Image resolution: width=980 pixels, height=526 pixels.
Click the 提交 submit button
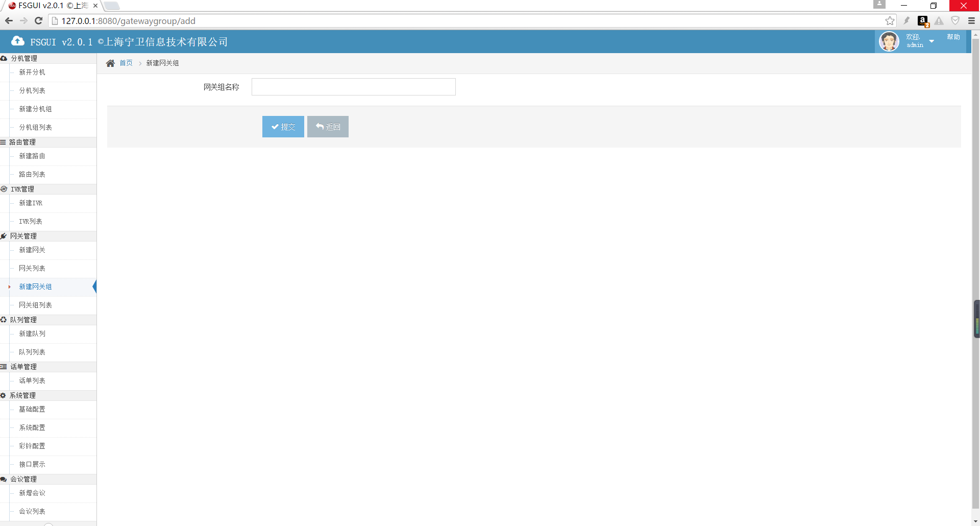(x=283, y=127)
